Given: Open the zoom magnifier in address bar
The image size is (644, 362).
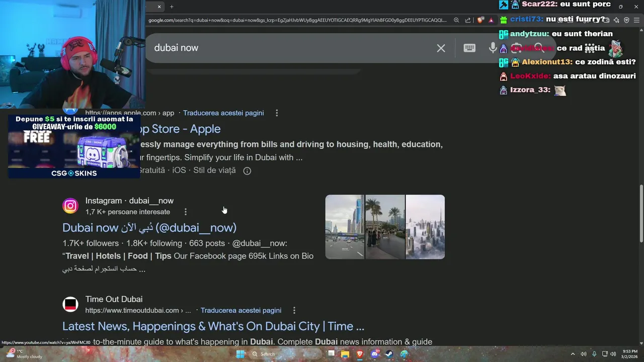Looking at the screenshot, I should click(456, 20).
